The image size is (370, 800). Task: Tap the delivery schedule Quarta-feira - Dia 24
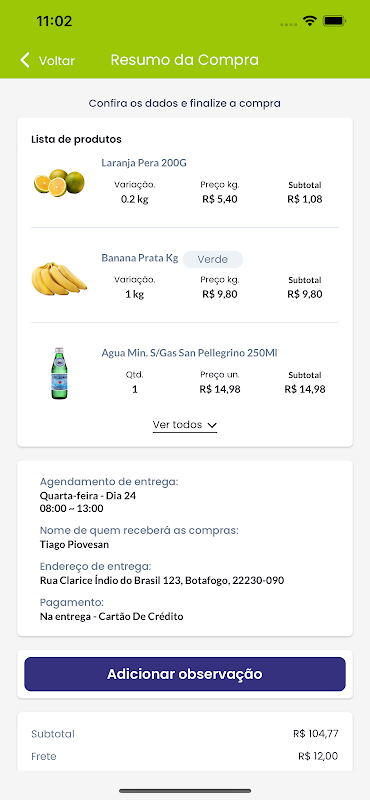coord(88,495)
